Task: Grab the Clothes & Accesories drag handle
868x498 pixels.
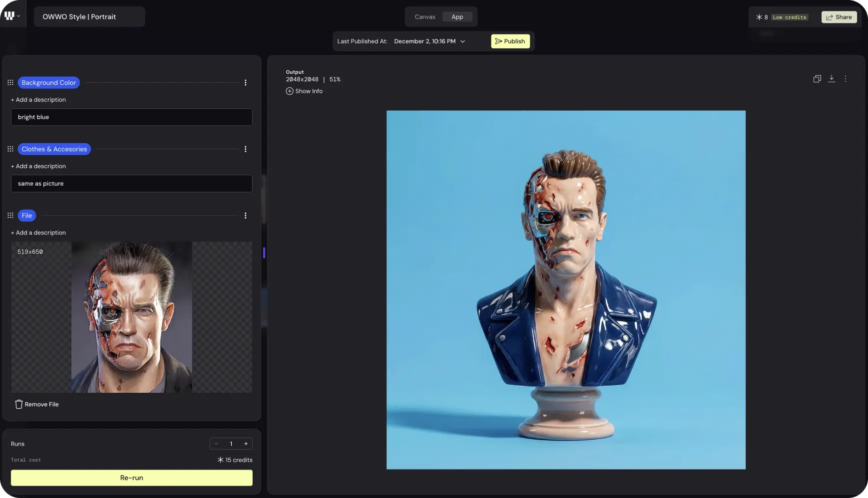Action: click(10, 149)
